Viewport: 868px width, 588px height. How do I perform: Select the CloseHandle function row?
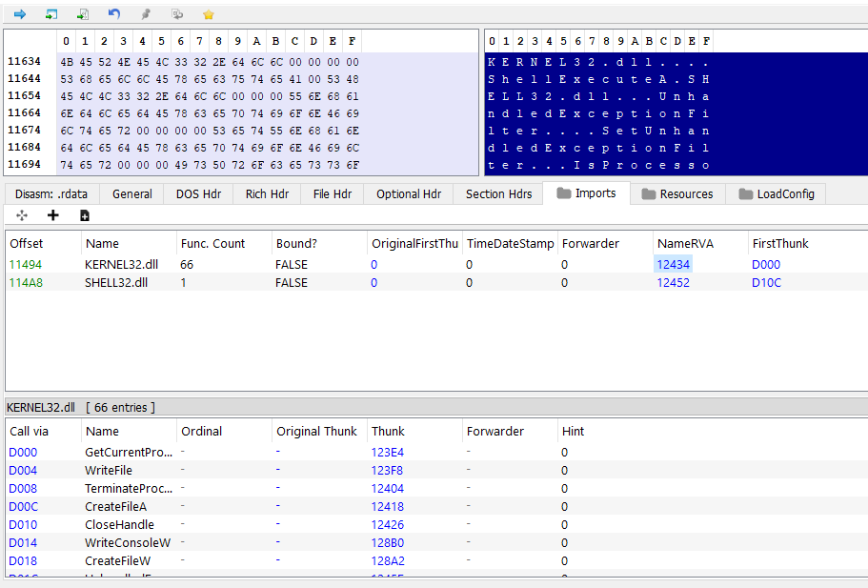tap(436, 524)
